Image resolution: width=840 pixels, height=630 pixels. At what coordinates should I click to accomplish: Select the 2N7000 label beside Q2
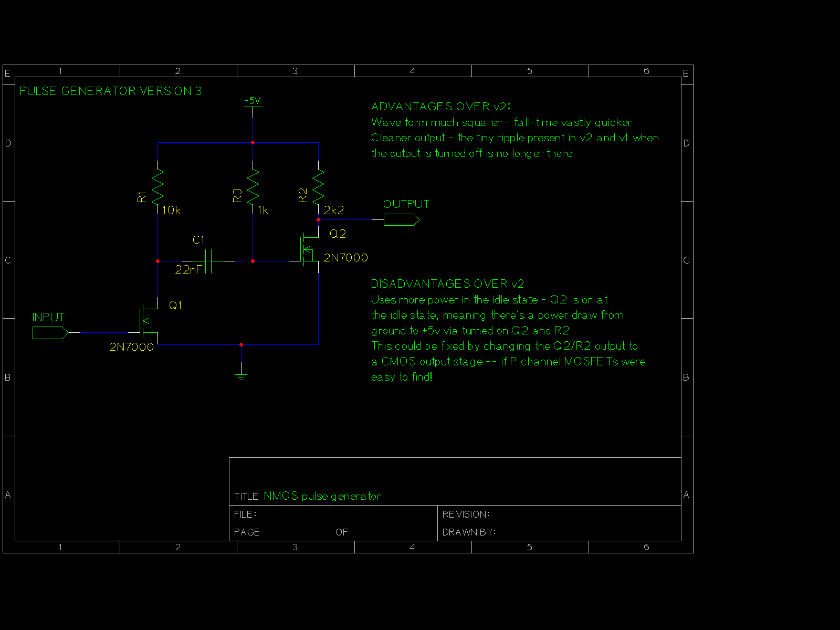(x=345, y=258)
